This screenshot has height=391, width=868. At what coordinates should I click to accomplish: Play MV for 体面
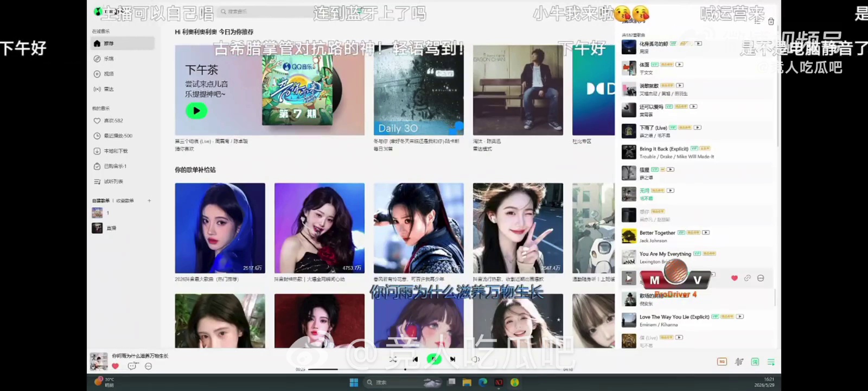(x=679, y=65)
